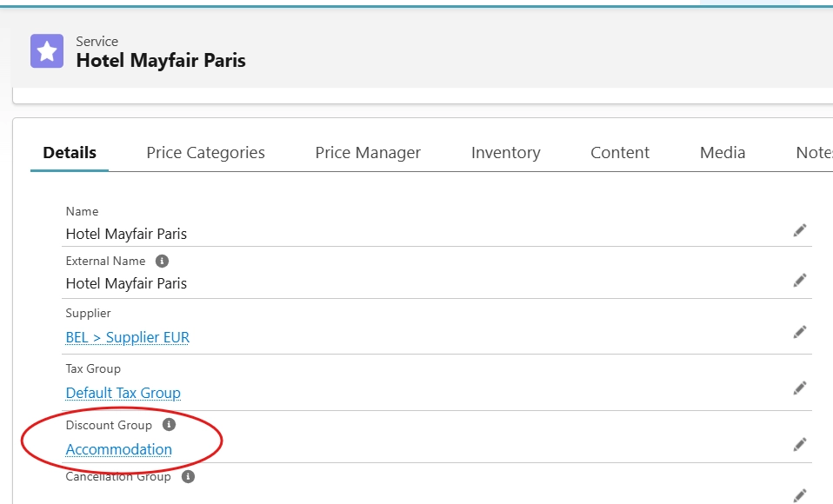Image resolution: width=833 pixels, height=504 pixels.
Task: Open the Notes tab
Action: click(x=814, y=153)
